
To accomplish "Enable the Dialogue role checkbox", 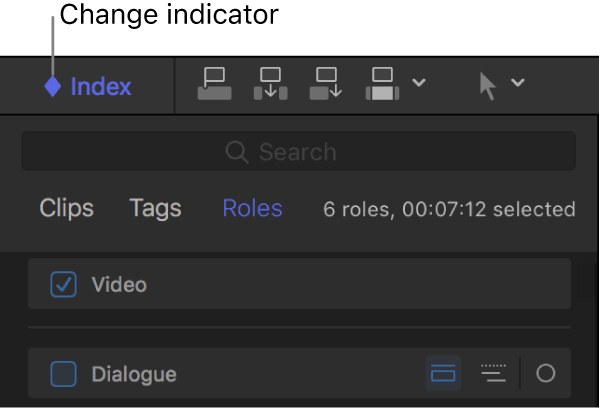I will pos(64,374).
